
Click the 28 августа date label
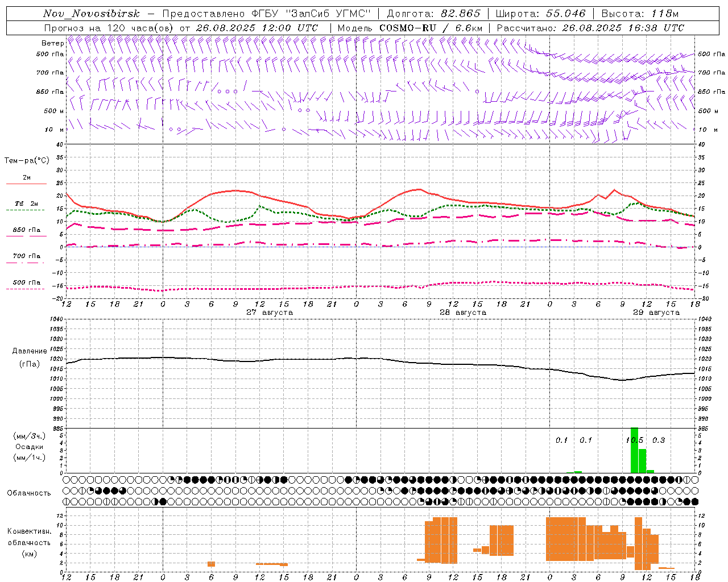(x=463, y=313)
